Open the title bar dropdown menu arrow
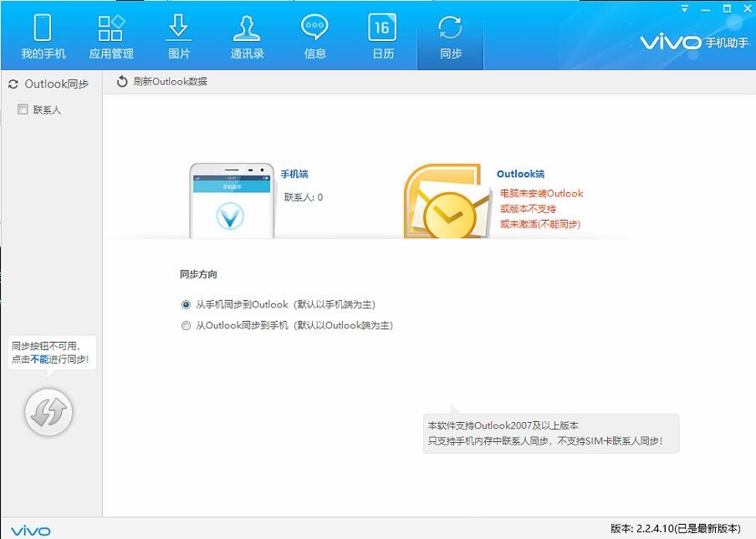This screenshot has width=756, height=539. point(684,8)
